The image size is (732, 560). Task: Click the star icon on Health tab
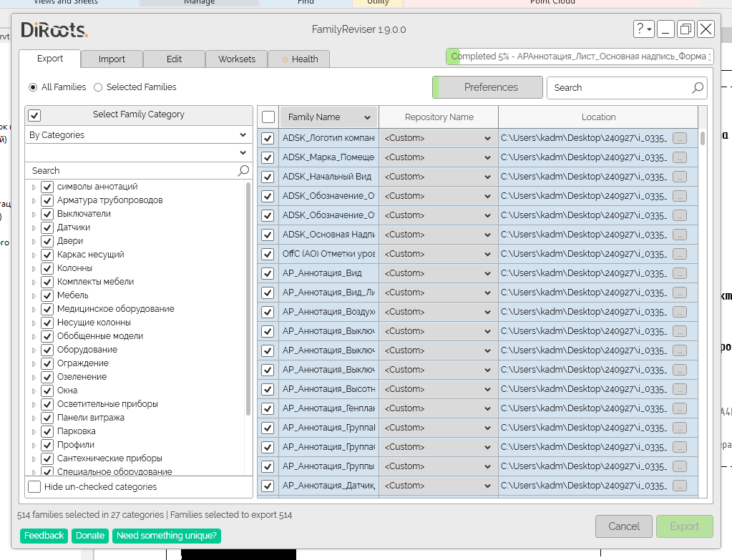click(x=286, y=59)
